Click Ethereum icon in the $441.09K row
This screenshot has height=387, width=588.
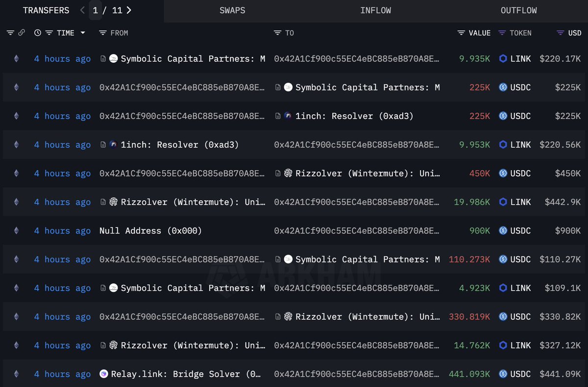16,374
